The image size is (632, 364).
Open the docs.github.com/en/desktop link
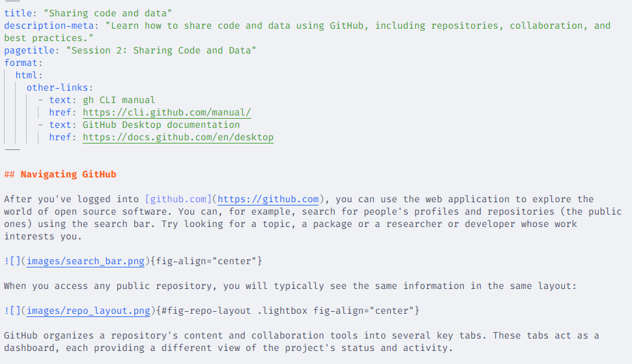[178, 137]
